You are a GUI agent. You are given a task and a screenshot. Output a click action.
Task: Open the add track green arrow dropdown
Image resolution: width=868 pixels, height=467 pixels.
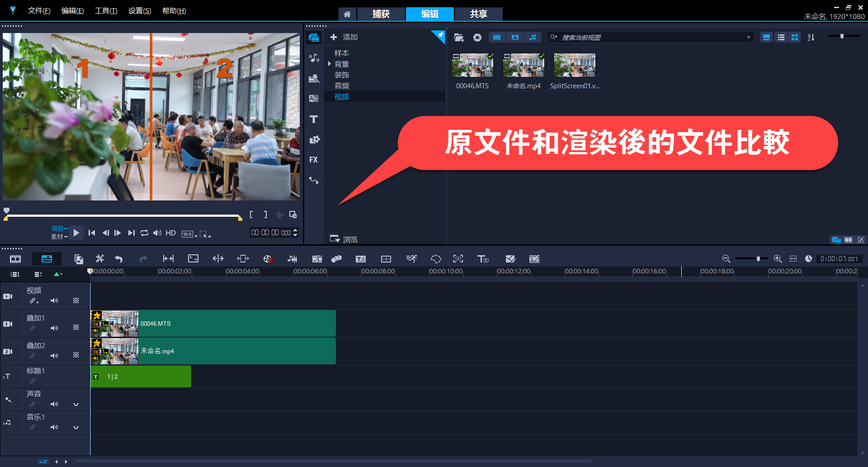coord(58,274)
